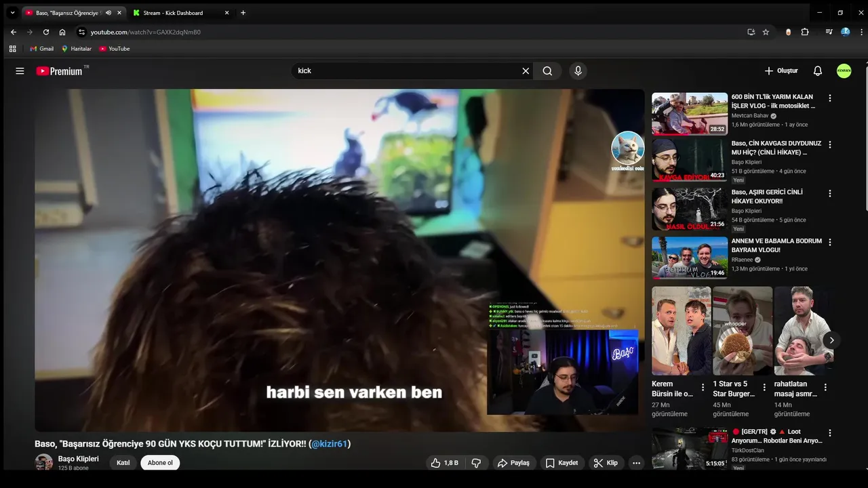Mute the Baso tab audio icon

point(108,13)
